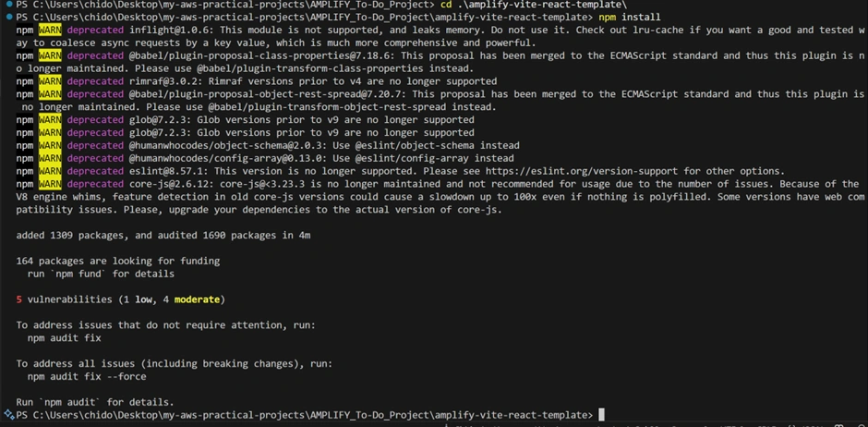Image resolution: width=868 pixels, height=427 pixels.
Task: Click the WARN badge on the core-js@2.6.12 line
Action: tap(50, 184)
